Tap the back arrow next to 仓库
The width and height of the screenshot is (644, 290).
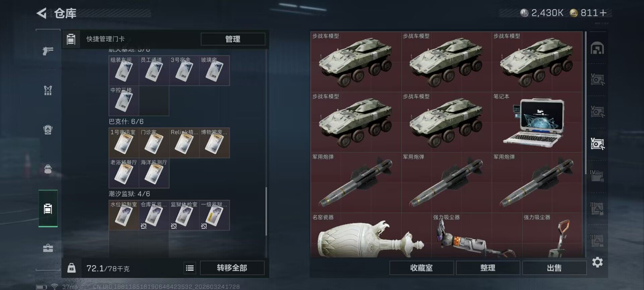pyautogui.click(x=42, y=13)
